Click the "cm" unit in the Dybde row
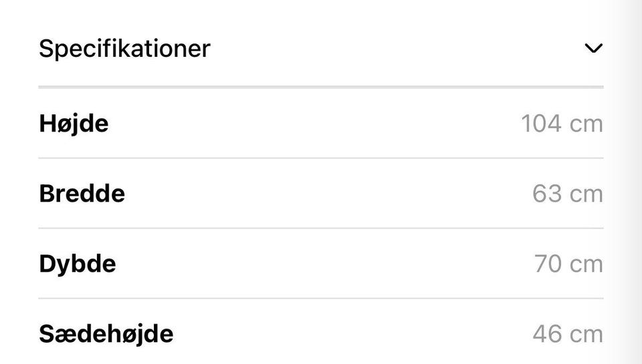The width and height of the screenshot is (642, 364). coord(586,264)
